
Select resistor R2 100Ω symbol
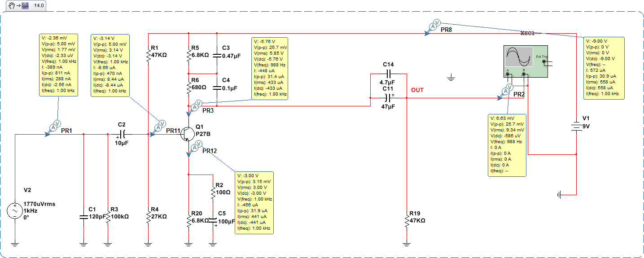click(x=214, y=193)
